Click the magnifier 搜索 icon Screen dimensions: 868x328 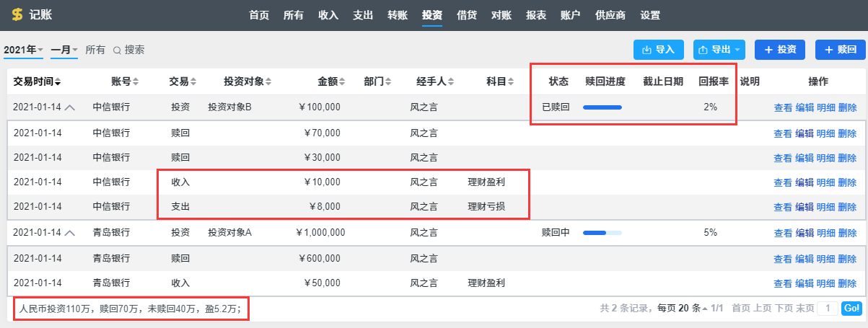tap(117, 50)
